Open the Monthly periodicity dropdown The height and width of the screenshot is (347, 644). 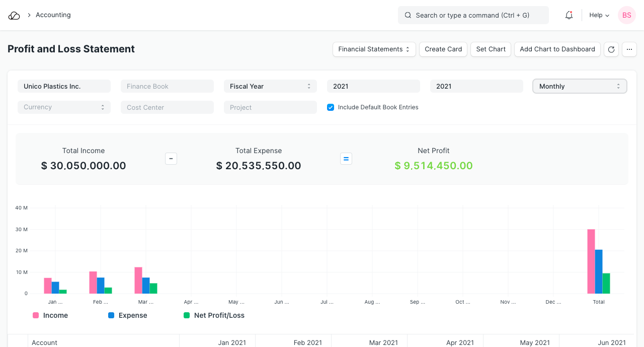580,86
